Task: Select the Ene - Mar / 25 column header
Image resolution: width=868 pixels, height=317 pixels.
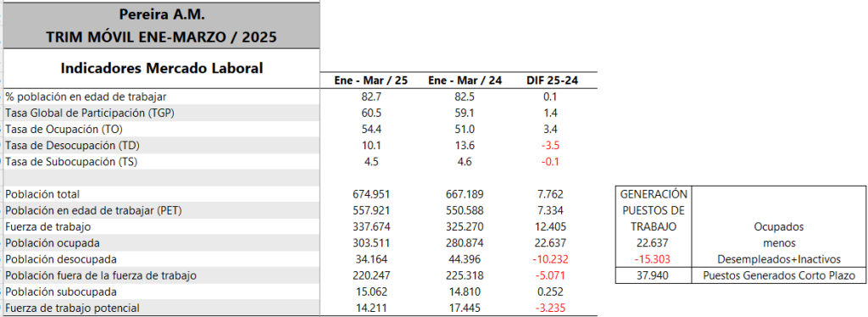Action: point(371,81)
